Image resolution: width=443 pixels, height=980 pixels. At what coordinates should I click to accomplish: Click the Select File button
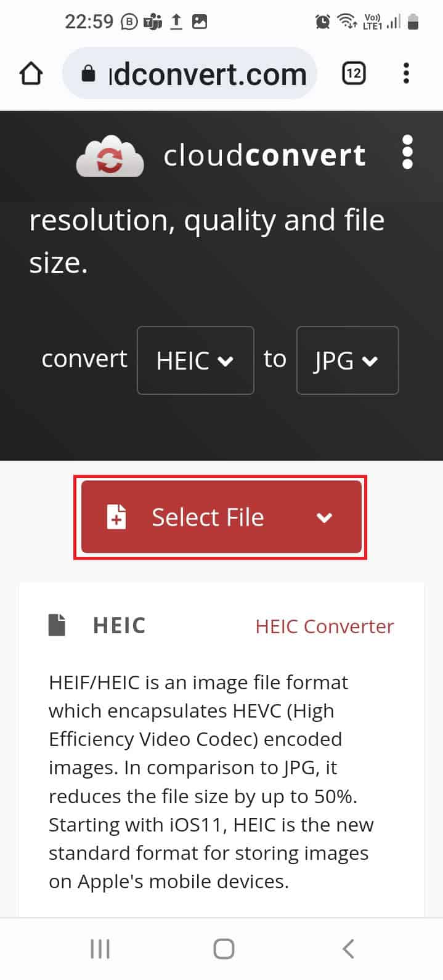click(x=208, y=517)
